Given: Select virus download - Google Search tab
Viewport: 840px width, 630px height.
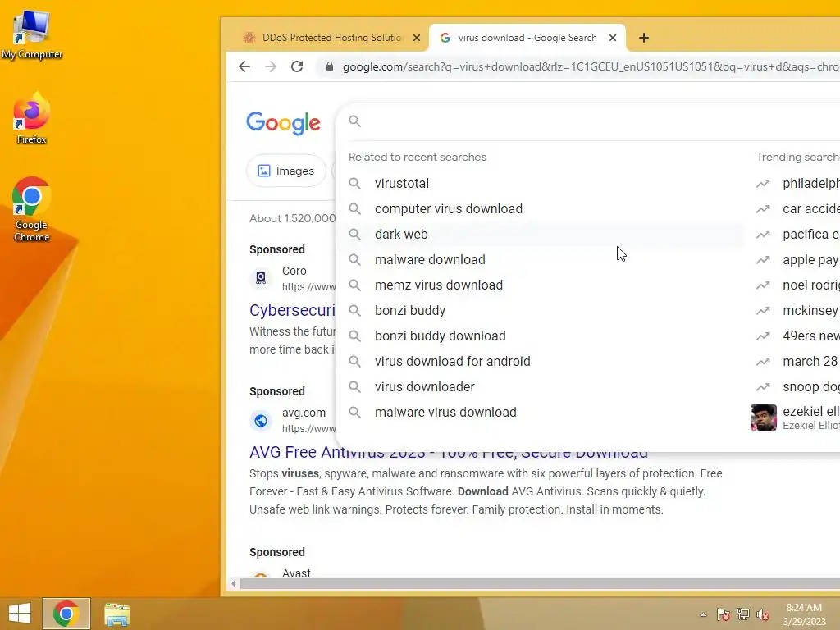Looking at the screenshot, I should click(527, 38).
